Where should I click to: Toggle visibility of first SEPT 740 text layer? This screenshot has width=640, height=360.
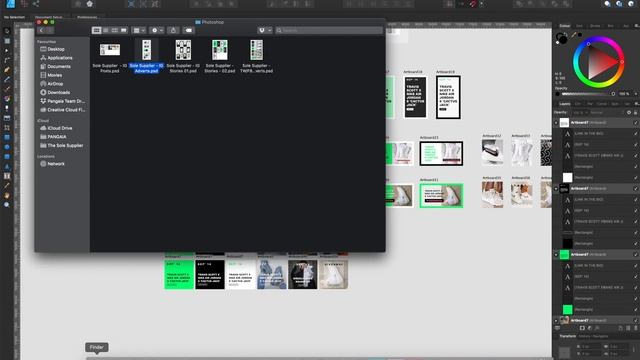(x=636, y=144)
